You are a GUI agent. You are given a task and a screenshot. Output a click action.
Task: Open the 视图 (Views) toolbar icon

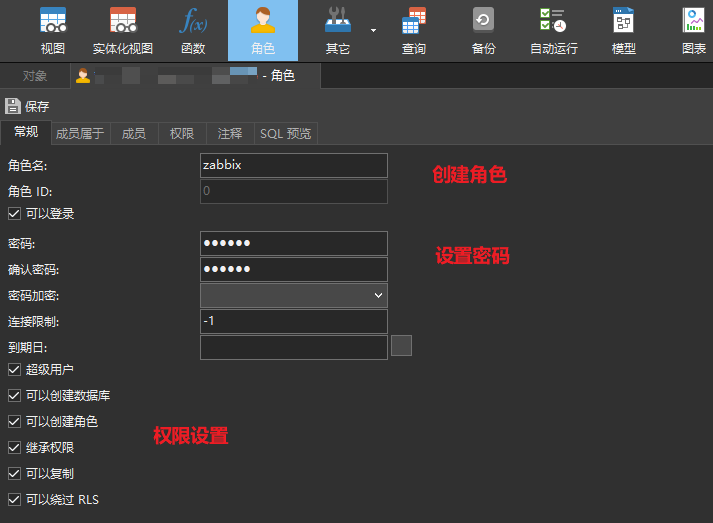click(53, 30)
